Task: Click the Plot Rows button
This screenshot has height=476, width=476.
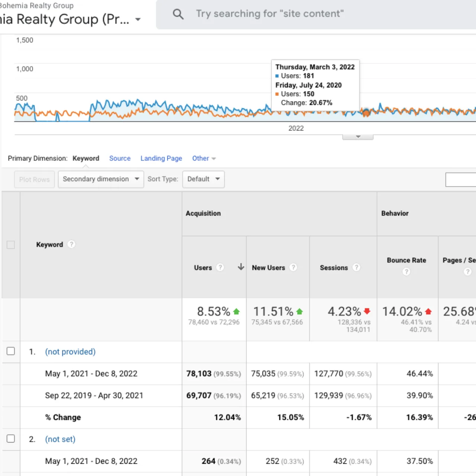Action: tap(35, 179)
